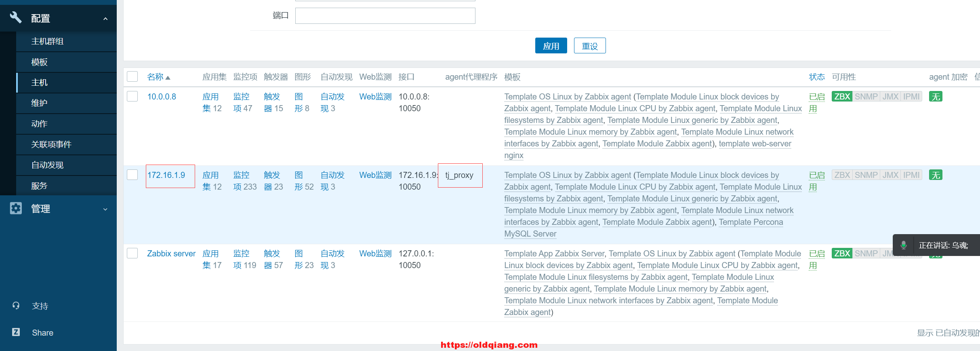The height and width of the screenshot is (351, 980).
Task: Open Web监测 for host 10.0.0.8
Action: [375, 97]
